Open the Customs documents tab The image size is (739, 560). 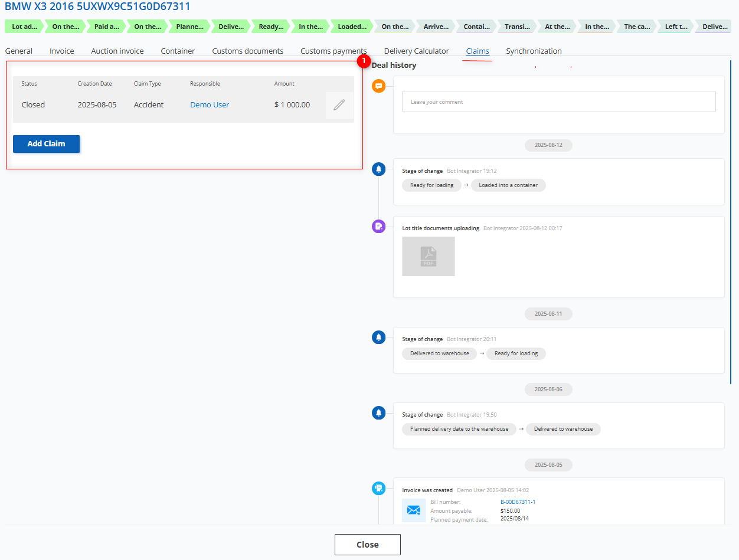pos(248,51)
